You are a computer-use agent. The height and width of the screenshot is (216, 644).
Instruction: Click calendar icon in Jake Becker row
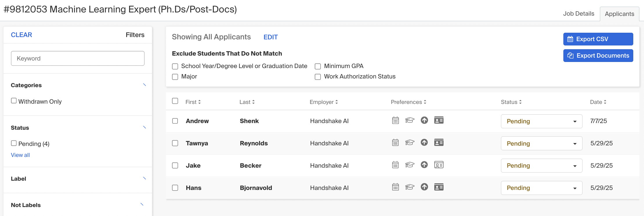(x=395, y=165)
